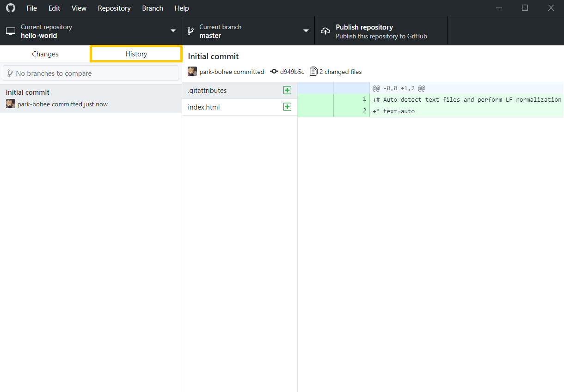Click branch icon in compare field

pyautogui.click(x=10, y=73)
